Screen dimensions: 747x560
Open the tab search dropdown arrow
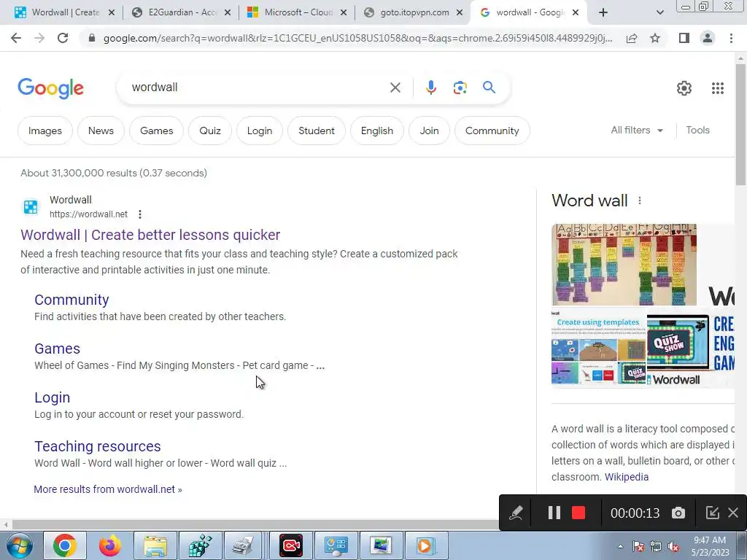[x=659, y=13]
